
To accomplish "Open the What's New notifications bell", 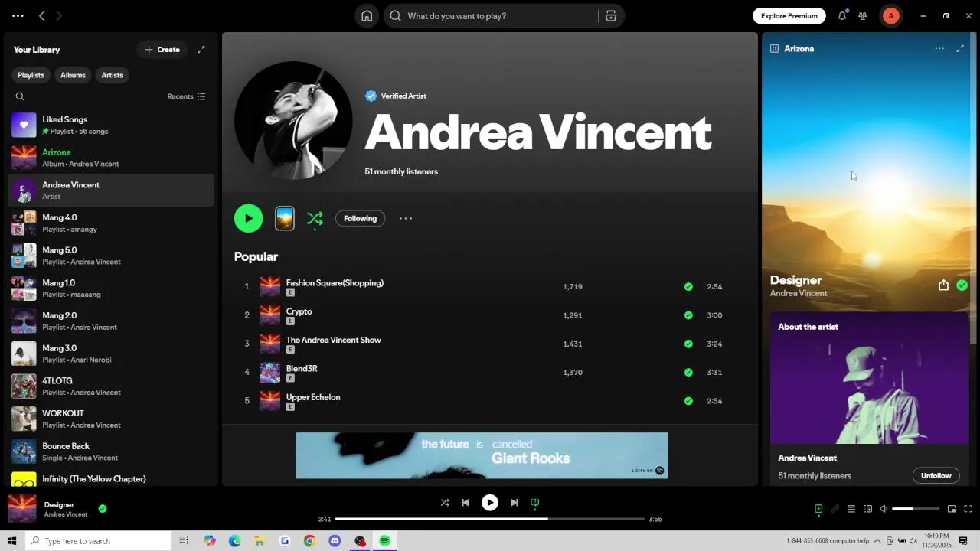I will [842, 15].
